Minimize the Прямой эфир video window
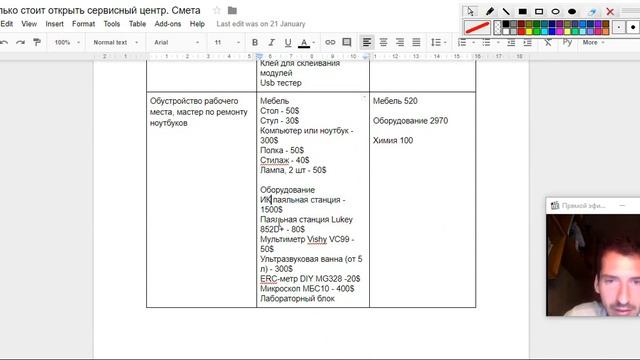 [622, 206]
